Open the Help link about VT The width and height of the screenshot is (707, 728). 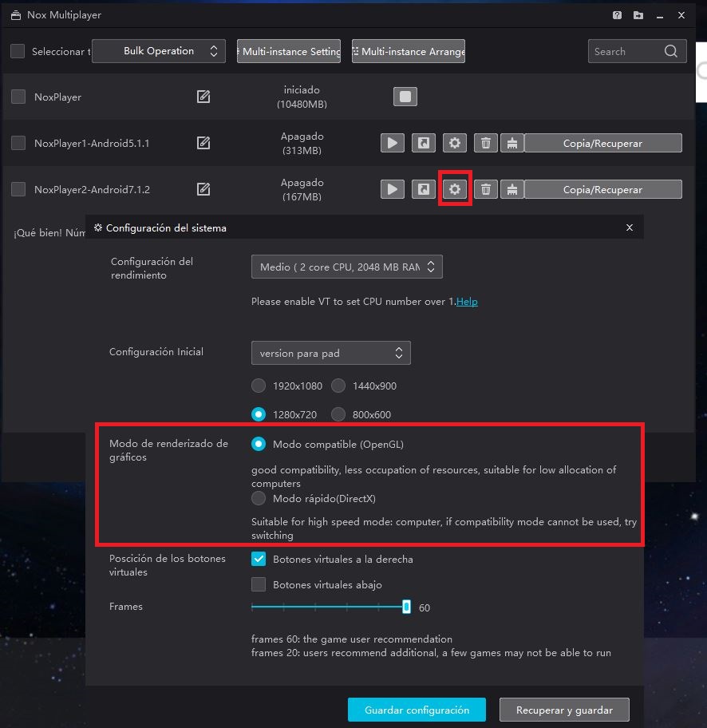[467, 301]
